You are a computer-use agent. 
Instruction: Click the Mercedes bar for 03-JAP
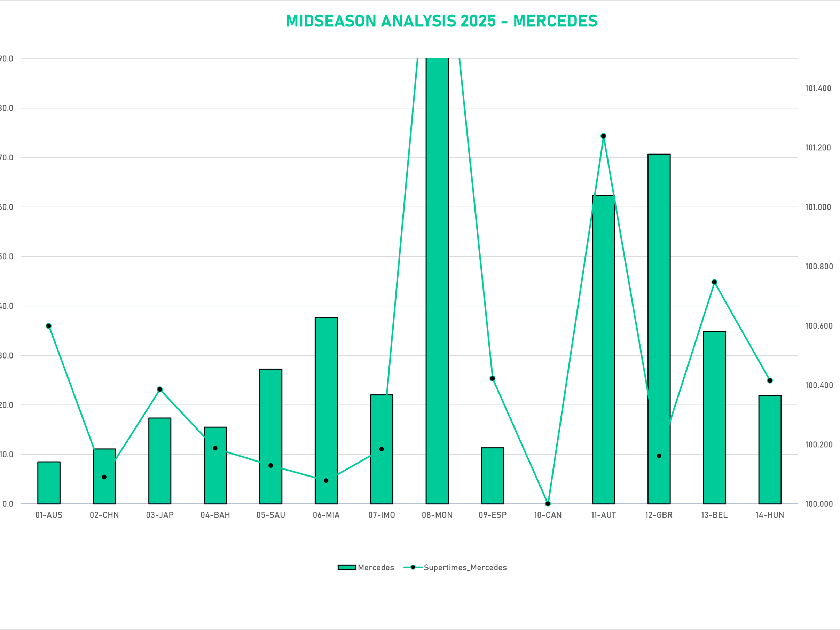(x=160, y=461)
